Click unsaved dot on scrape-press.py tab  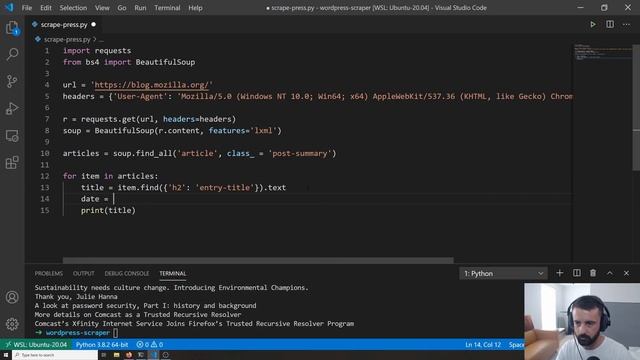tap(93, 24)
